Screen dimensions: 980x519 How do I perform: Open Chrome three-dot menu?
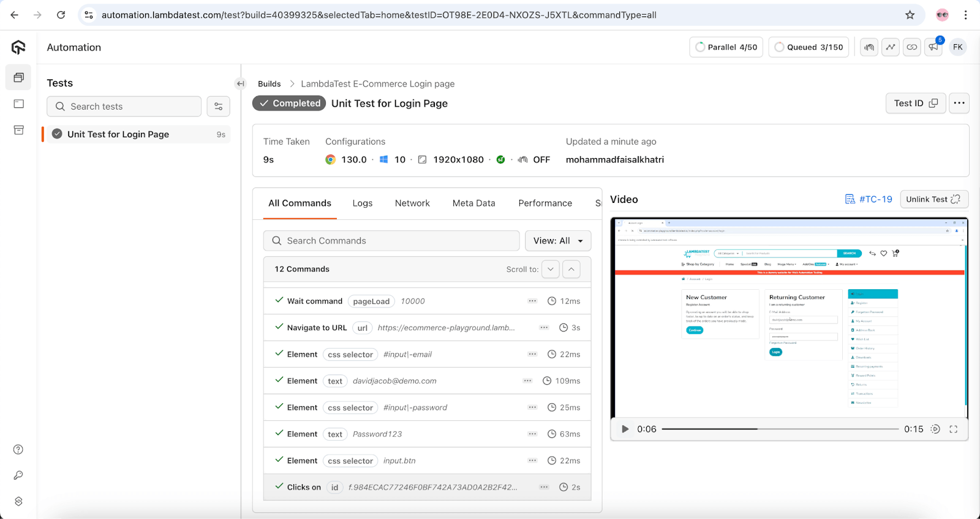click(966, 15)
